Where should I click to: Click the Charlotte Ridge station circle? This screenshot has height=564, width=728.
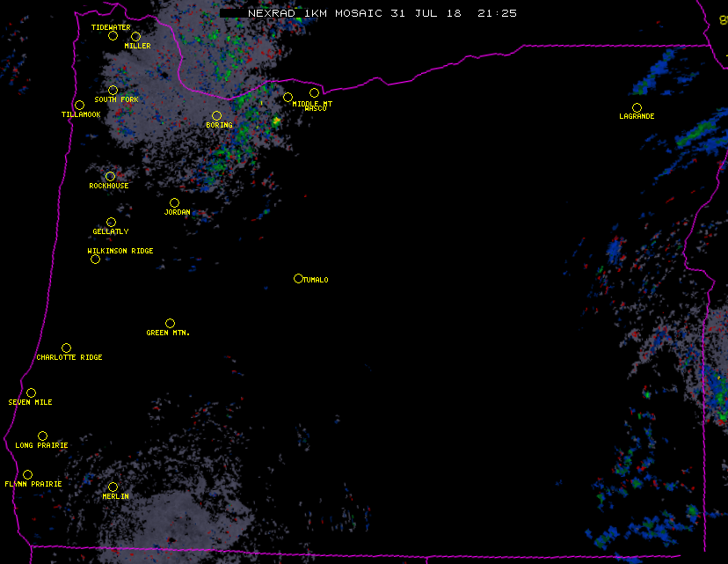(x=66, y=348)
